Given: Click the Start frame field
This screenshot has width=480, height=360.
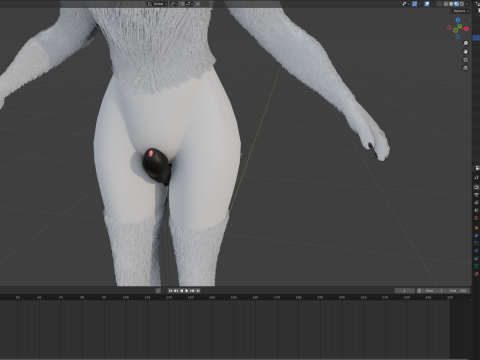Looking at the screenshot, I should [x=434, y=291].
